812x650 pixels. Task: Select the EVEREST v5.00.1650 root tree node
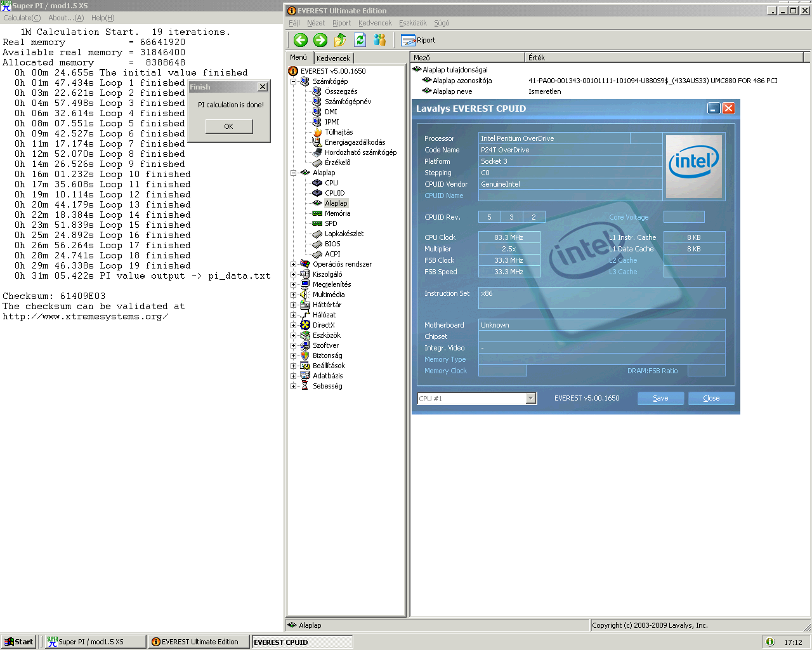pyautogui.click(x=333, y=71)
